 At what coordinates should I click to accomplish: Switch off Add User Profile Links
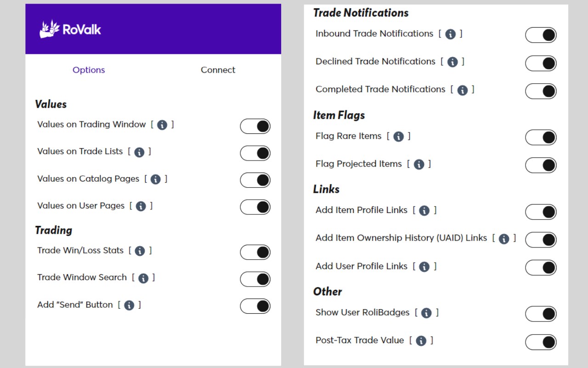[x=541, y=268]
